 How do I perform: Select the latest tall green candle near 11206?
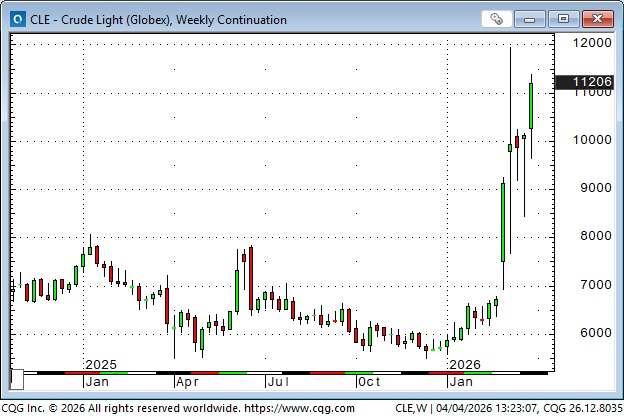530,105
